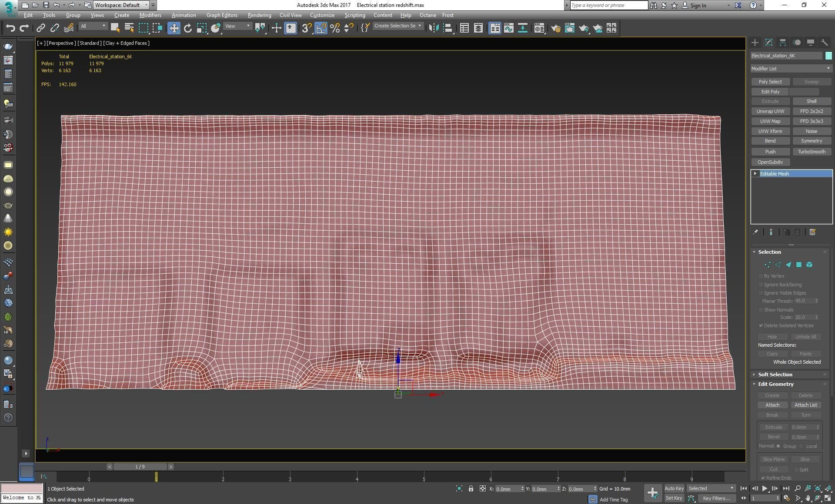
Task: Open the Rendering menu
Action: [259, 15]
